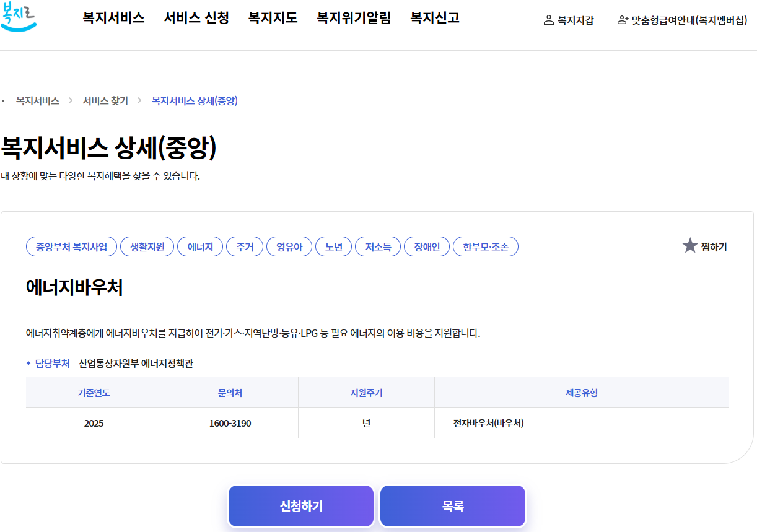Screen dimensions: 757x532
Task: Click the 복지서비스 breadcrumb link
Action: click(x=38, y=101)
